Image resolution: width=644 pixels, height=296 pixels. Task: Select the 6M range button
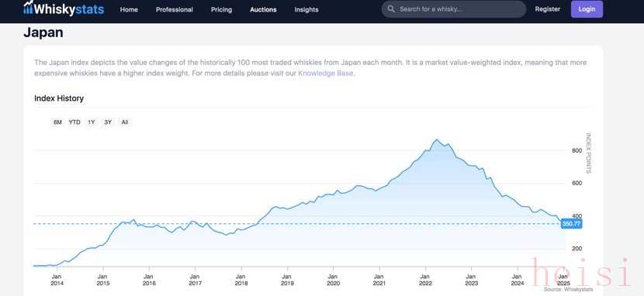point(57,122)
